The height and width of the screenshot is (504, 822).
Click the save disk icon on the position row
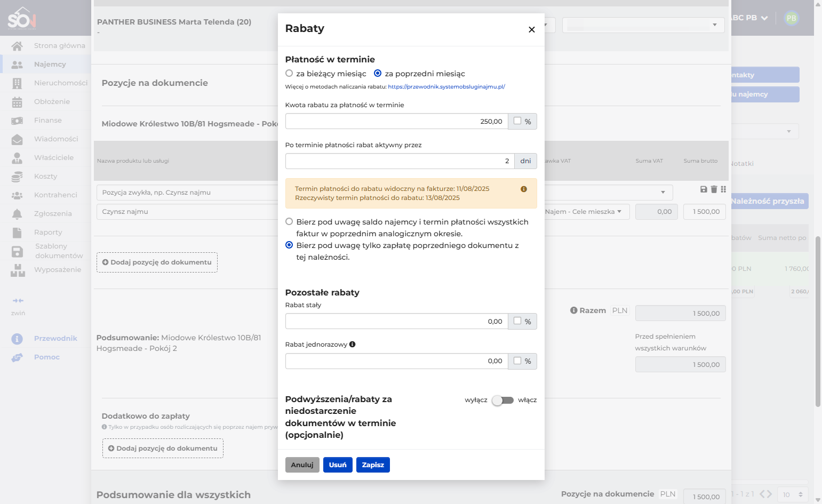pyautogui.click(x=704, y=189)
